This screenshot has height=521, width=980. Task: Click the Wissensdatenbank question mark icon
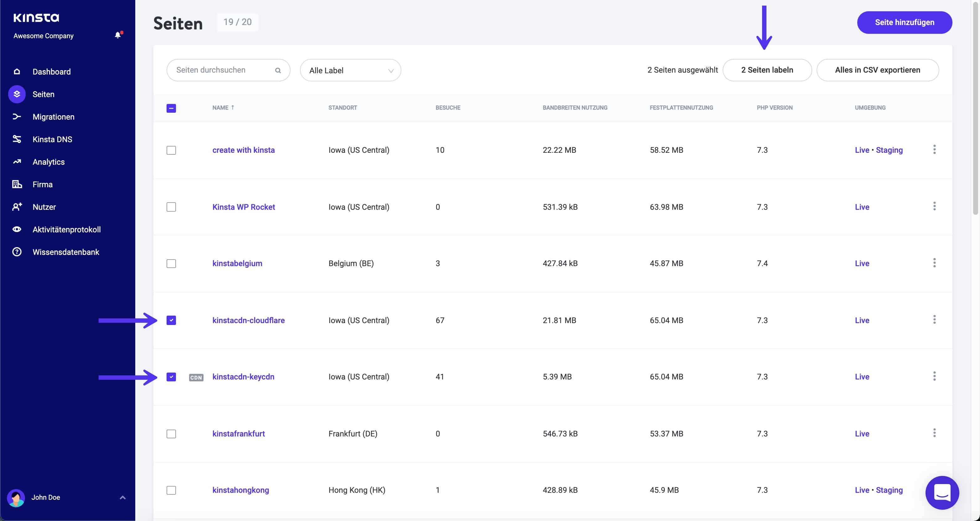coord(17,251)
